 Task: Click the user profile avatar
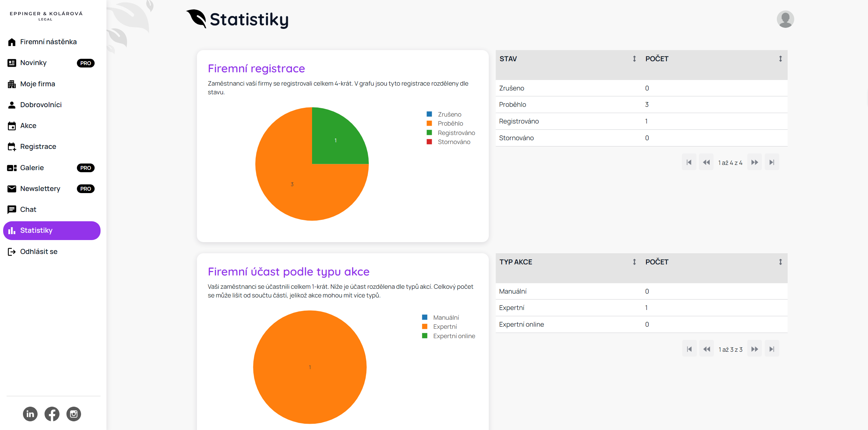(785, 19)
